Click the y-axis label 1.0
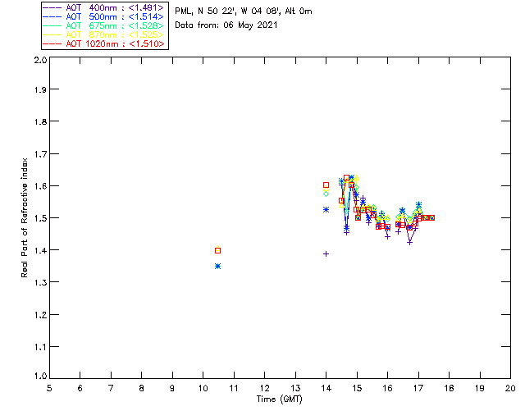Viewport: 525px width, 420px height. 41,377
